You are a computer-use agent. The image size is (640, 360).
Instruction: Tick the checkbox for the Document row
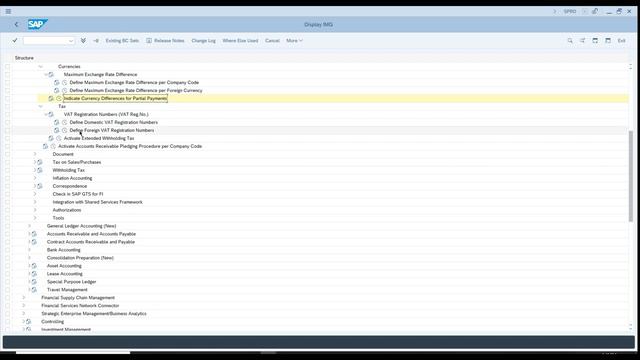(x=7, y=154)
